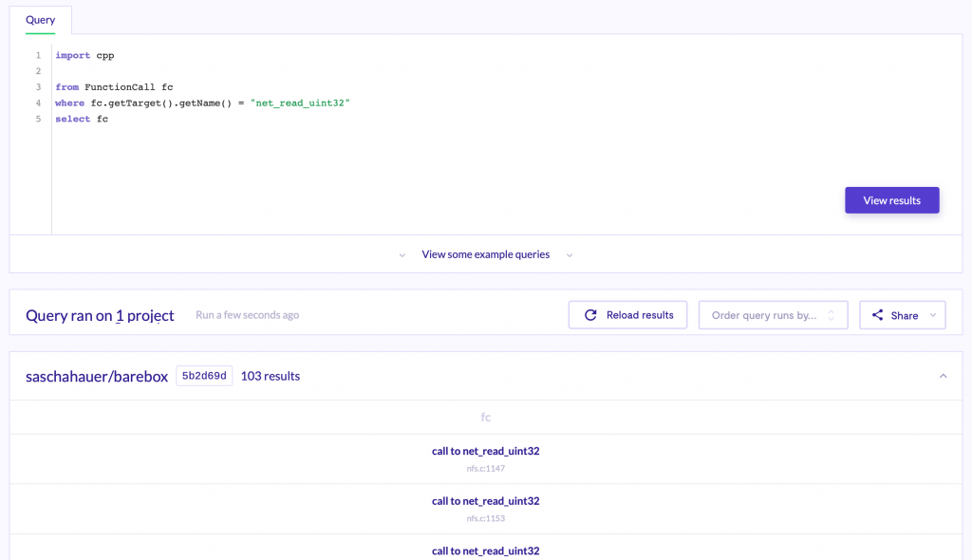Open the Share dropdown arrow
The width and height of the screenshot is (972, 560).
pos(933,315)
